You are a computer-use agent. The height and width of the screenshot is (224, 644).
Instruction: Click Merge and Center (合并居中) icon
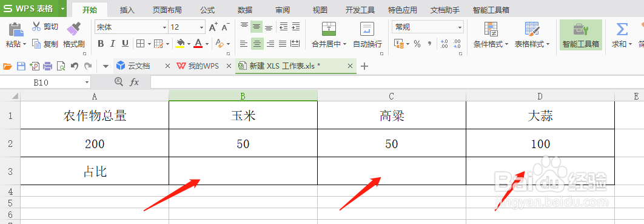tap(329, 29)
